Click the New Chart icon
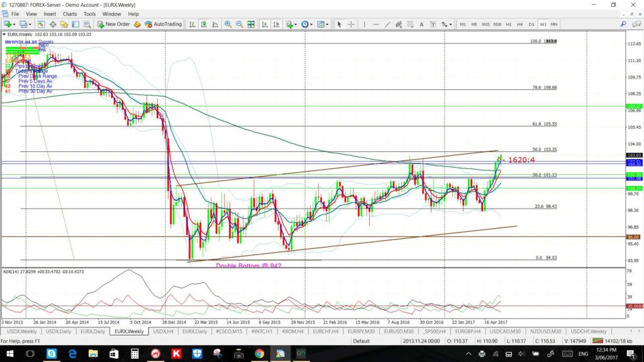The image size is (644, 362). click(7, 25)
